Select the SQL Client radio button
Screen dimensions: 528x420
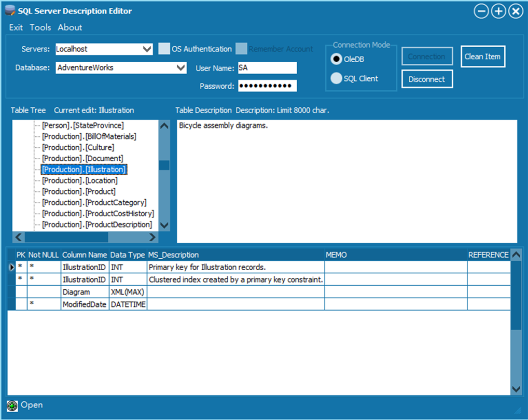[336, 78]
